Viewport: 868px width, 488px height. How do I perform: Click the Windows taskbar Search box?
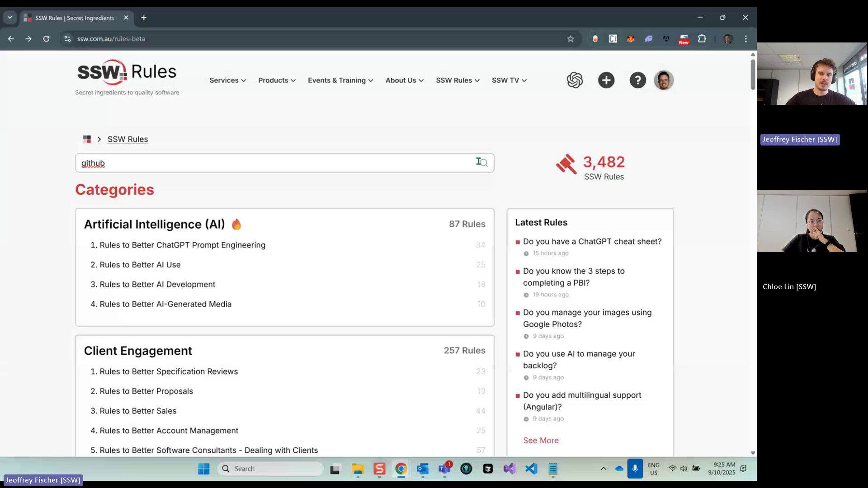click(x=270, y=469)
